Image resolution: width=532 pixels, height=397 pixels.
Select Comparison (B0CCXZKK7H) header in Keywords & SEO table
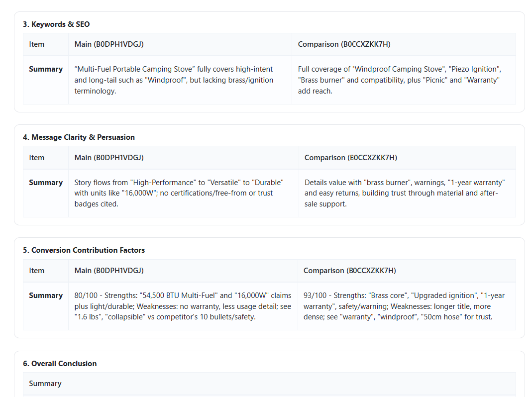pos(344,44)
